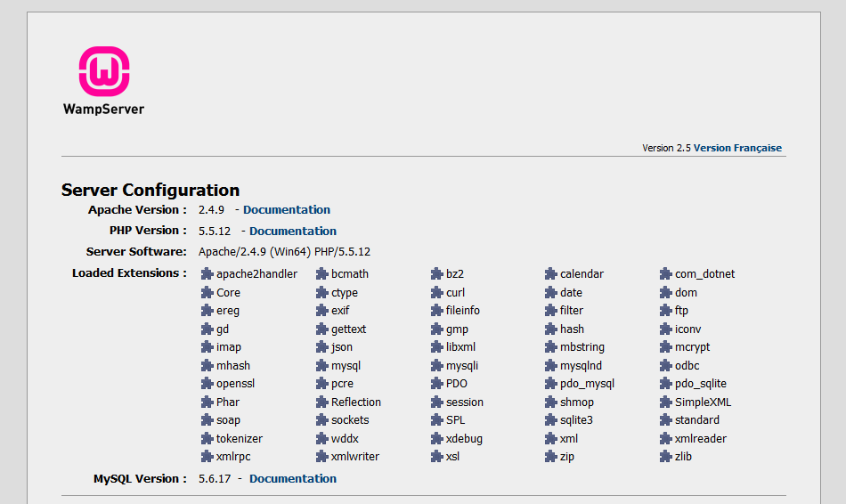Viewport: 846px width, 504px height.
Task: Click puzzle icon beside libxml
Action: (x=437, y=347)
